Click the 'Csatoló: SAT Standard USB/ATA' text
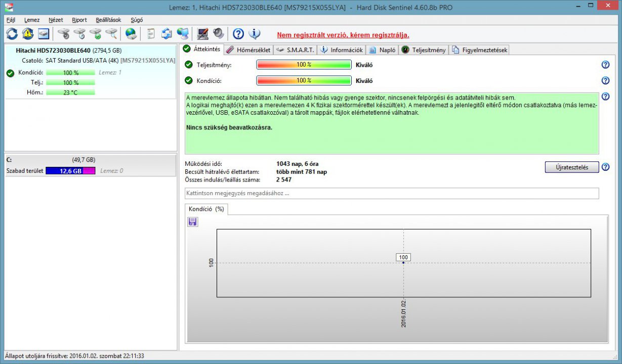Image resolution: width=622 pixels, height=364 pixels. pyautogui.click(x=98, y=60)
